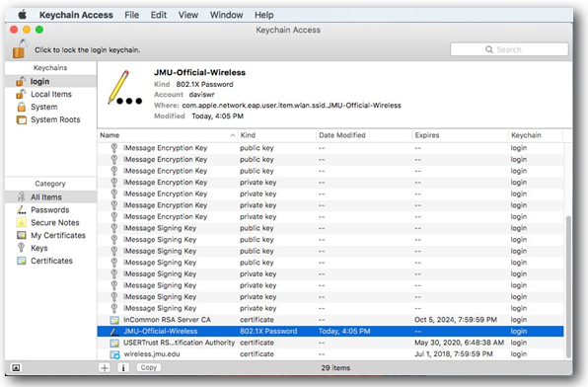Click the System padlock icon

[x=22, y=107]
